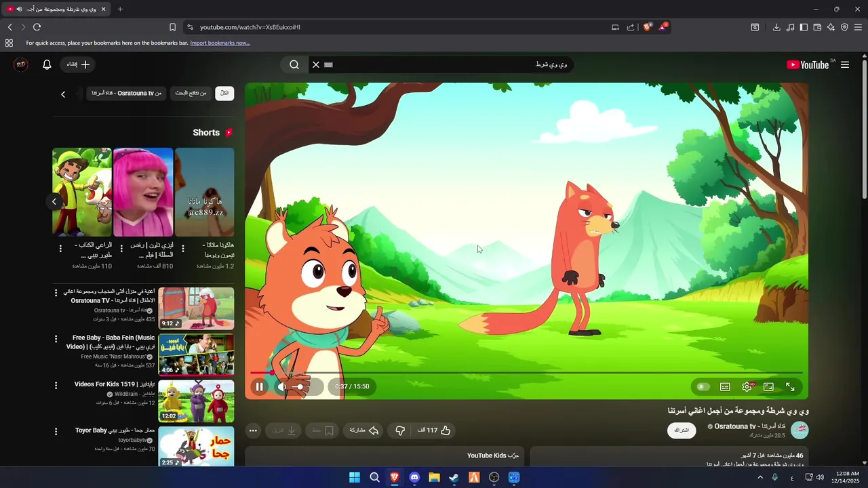This screenshot has height=488, width=868.
Task: Open options for Lazy Town Short
Action: click(x=121, y=249)
